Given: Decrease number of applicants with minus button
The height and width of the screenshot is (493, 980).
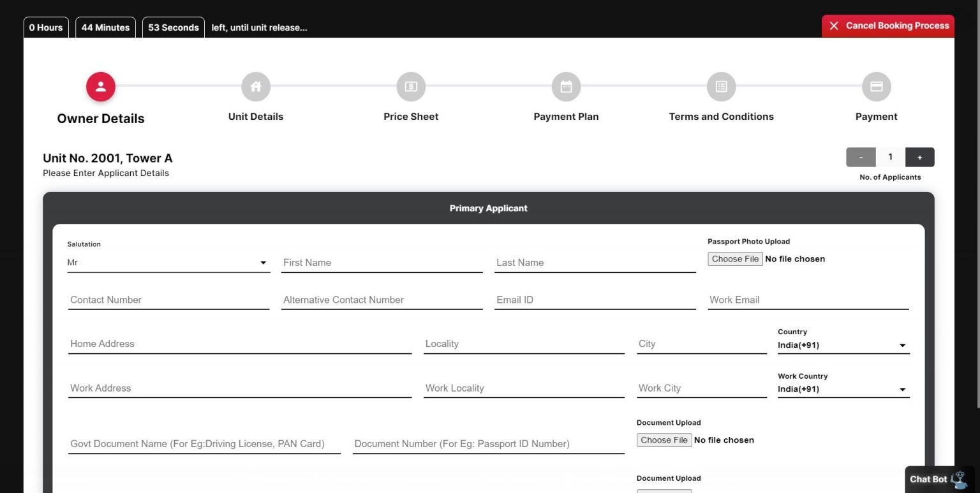Looking at the screenshot, I should click(861, 157).
